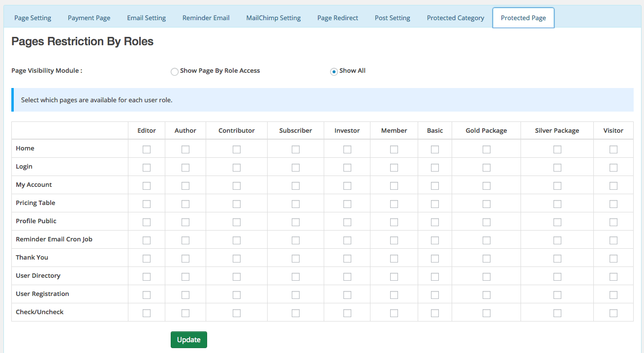Open the Page Setting tab
Image resolution: width=644 pixels, height=353 pixels.
click(x=32, y=18)
